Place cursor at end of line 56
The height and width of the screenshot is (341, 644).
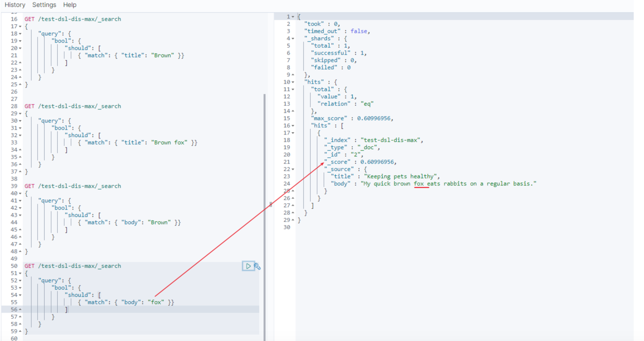[x=68, y=309]
